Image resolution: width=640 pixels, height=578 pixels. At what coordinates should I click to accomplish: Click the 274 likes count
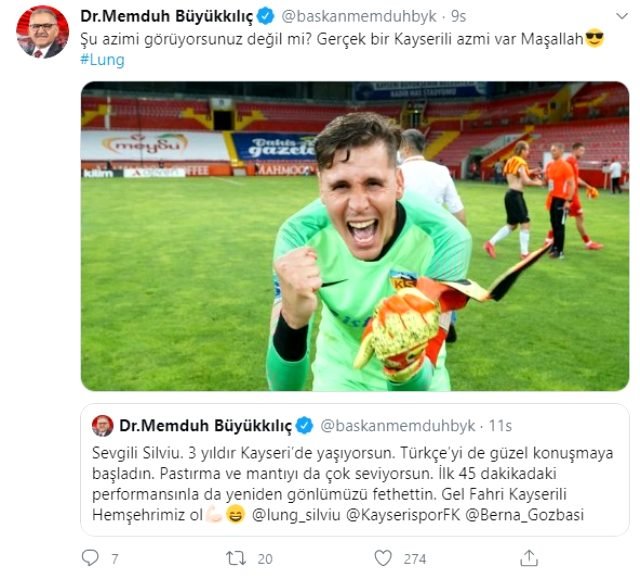point(415,559)
